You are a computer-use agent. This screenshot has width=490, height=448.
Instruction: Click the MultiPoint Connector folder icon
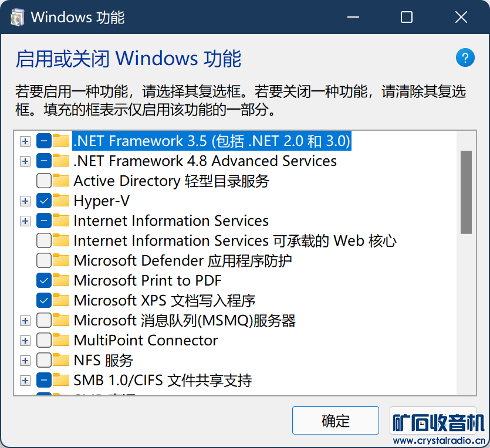click(61, 340)
